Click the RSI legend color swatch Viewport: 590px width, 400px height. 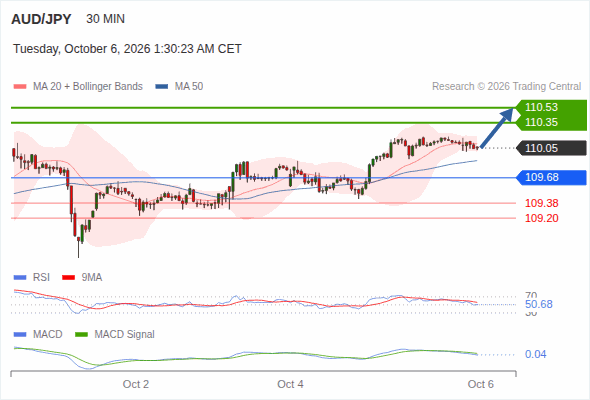tap(20, 278)
